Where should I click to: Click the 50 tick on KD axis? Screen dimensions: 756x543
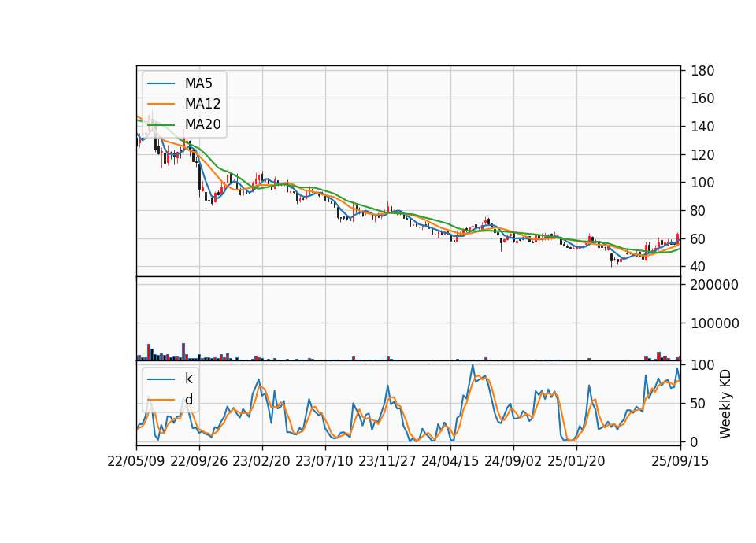pyautogui.click(x=699, y=404)
